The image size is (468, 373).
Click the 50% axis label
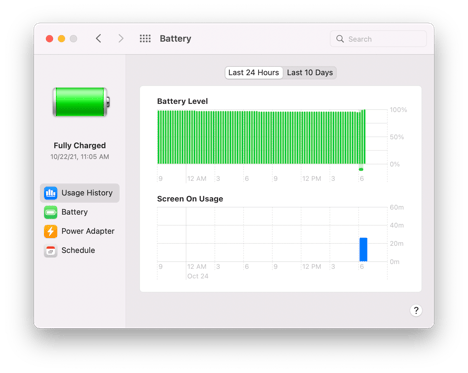click(x=397, y=137)
